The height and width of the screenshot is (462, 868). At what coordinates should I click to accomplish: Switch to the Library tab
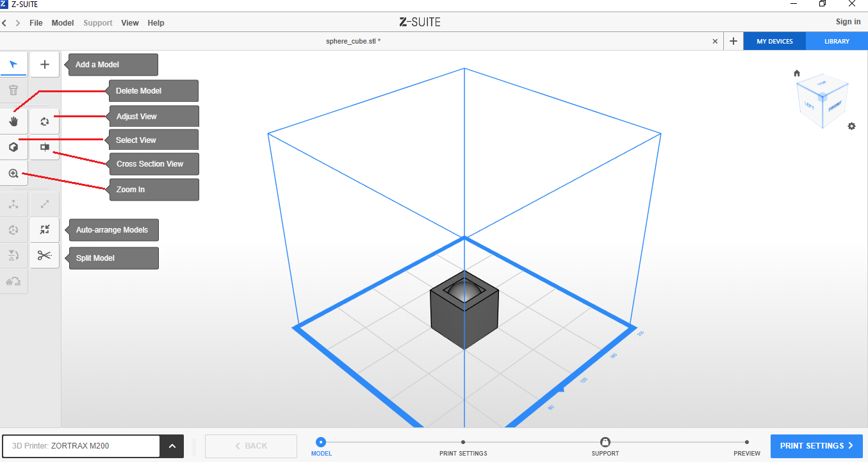837,41
